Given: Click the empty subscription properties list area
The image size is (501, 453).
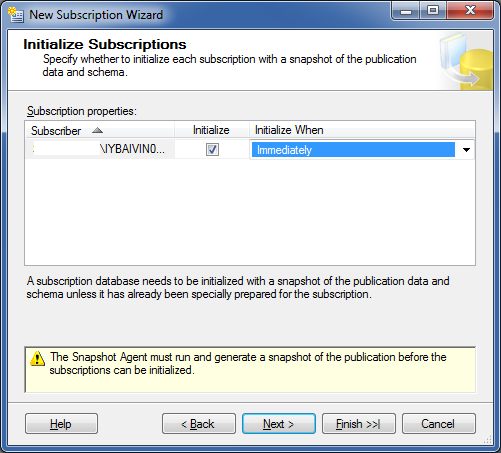Looking at the screenshot, I should click(x=250, y=212).
